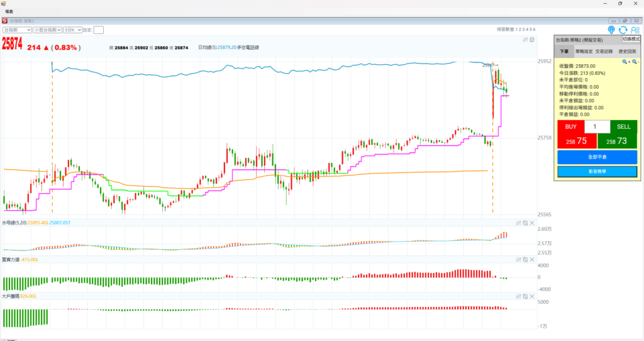The height and width of the screenshot is (341, 644).
Task: Close the 水母線 indicator panel
Action: pos(532,223)
